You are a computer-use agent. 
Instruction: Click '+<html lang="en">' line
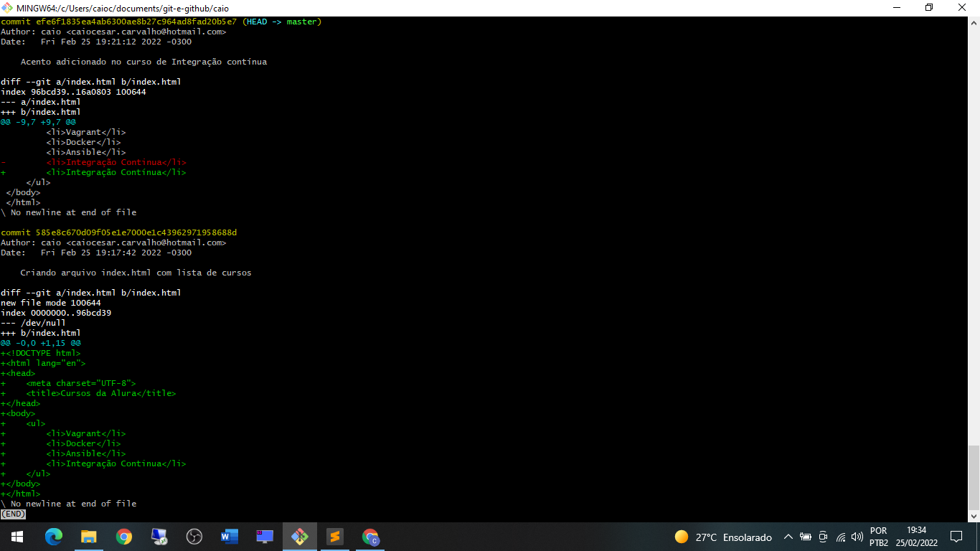(43, 363)
